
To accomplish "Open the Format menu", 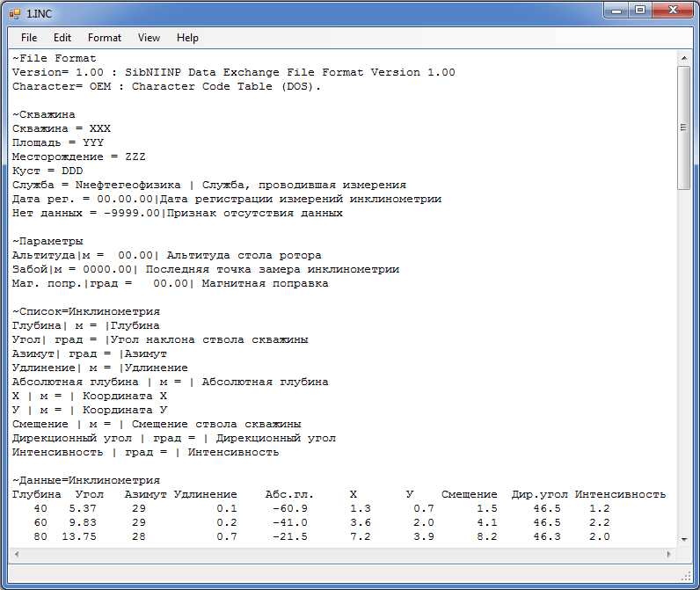I will coord(105,38).
